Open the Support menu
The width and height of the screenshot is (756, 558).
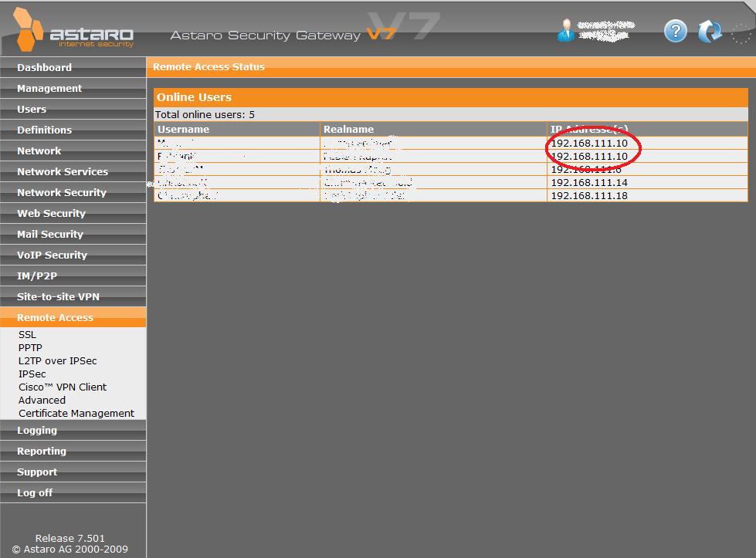pyautogui.click(x=73, y=472)
